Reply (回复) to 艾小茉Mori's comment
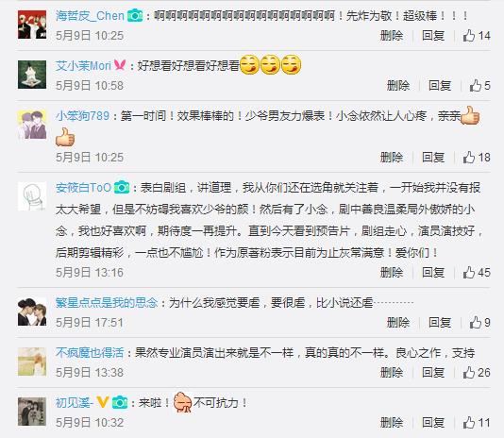 pos(440,86)
